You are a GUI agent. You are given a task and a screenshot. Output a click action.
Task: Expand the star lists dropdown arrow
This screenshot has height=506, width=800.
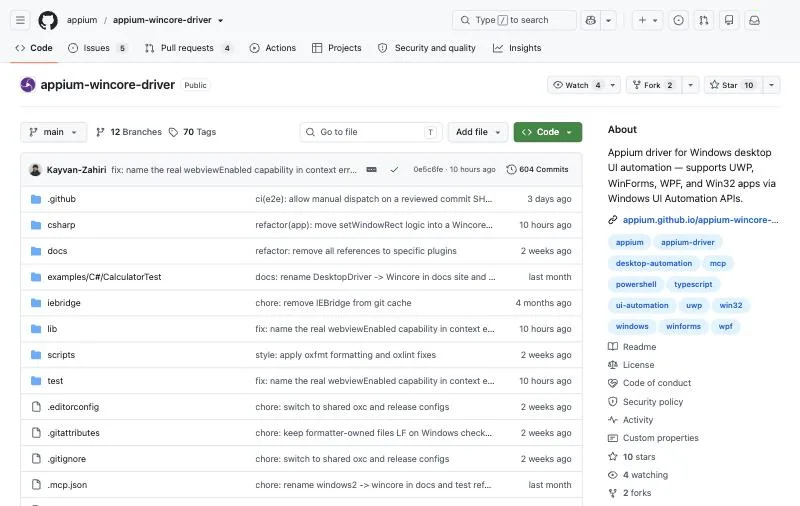(771, 85)
